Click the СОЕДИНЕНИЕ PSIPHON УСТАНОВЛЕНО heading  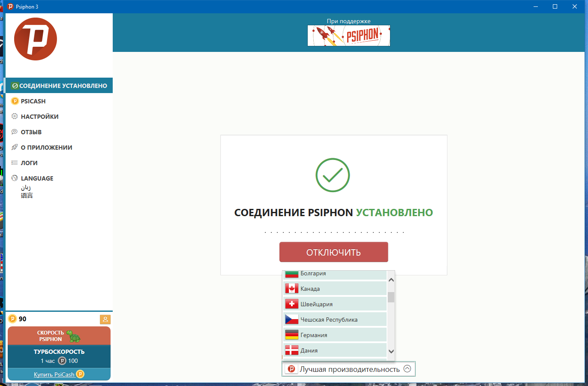click(333, 213)
